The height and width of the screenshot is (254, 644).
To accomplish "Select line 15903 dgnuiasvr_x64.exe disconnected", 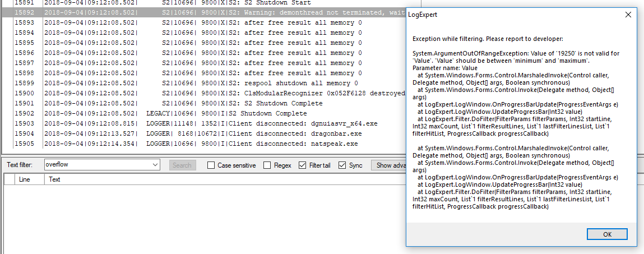I will [204, 124].
